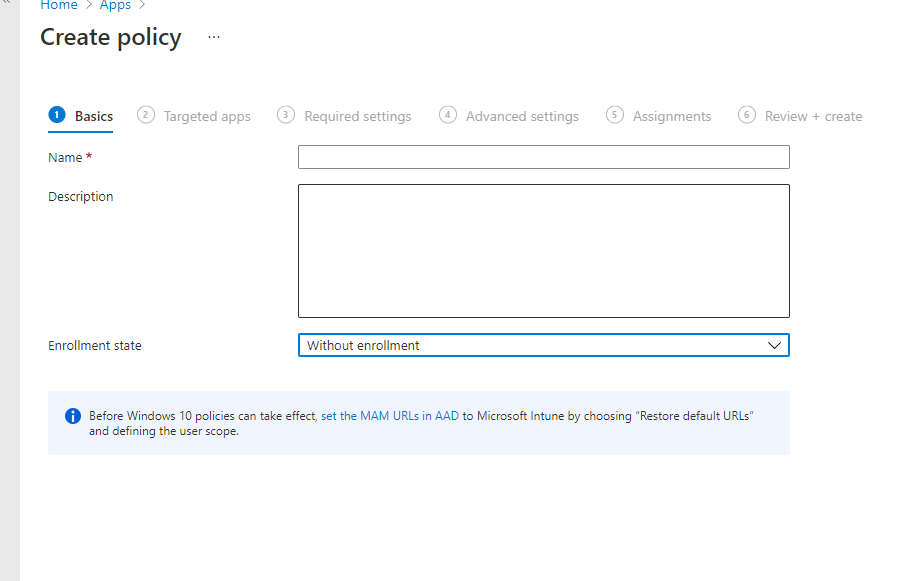Click the step 5 circle next to Assignments

pos(614,115)
